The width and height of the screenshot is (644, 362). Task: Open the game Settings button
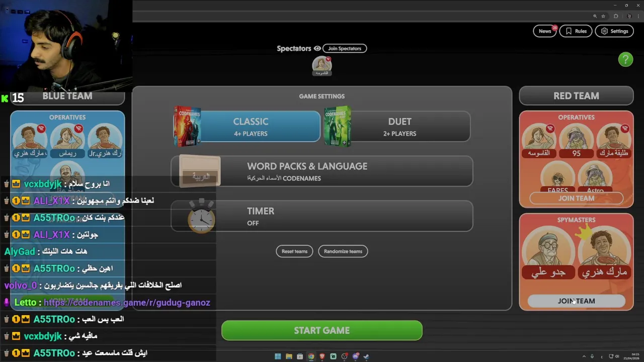point(614,31)
